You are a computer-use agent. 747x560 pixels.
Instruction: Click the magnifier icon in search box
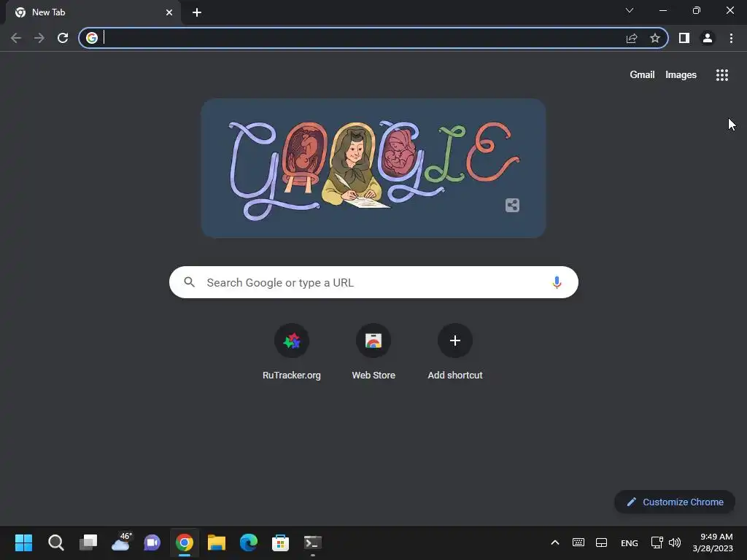pos(190,282)
